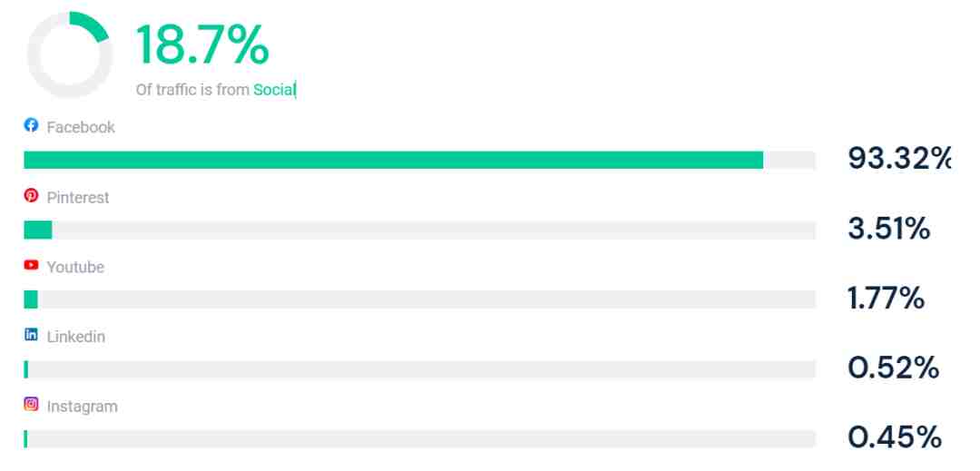This screenshot has width=980, height=471.
Task: Select the Linkedin label text
Action: 75,338
